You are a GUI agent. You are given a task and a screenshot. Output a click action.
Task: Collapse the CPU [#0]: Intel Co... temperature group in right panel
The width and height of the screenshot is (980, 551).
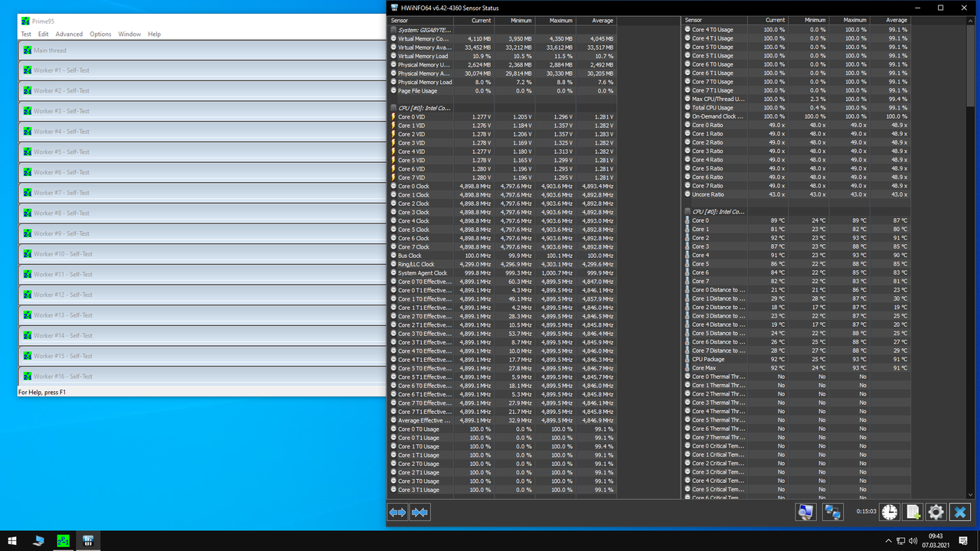[x=688, y=211]
